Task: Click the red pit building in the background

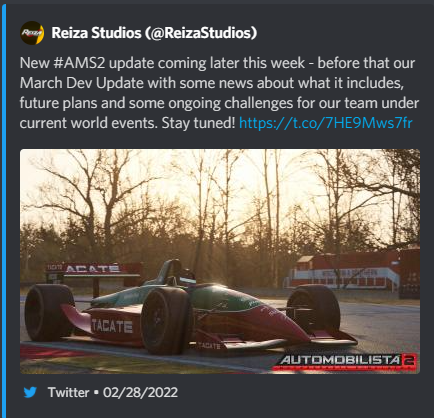Action: point(353,271)
